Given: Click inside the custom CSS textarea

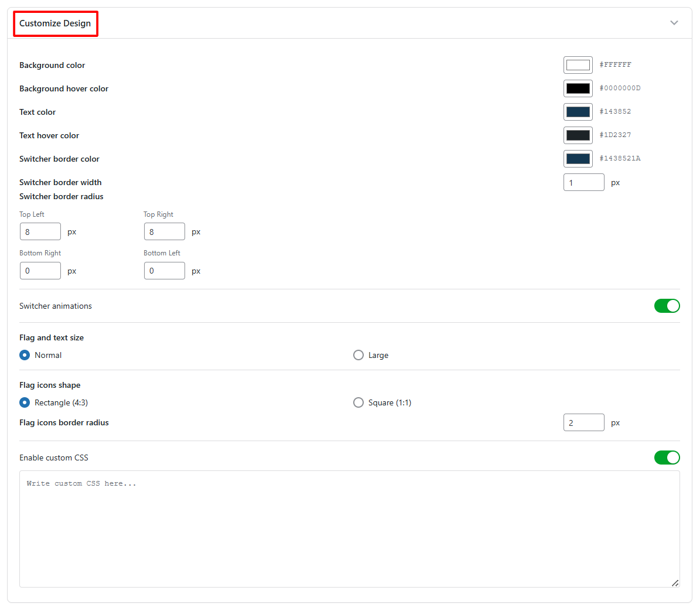Looking at the screenshot, I should click(349, 528).
